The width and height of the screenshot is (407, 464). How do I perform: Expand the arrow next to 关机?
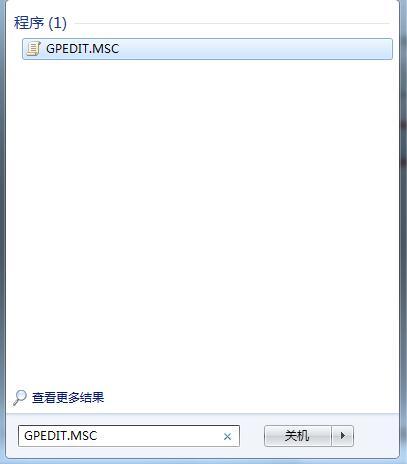tap(342, 436)
